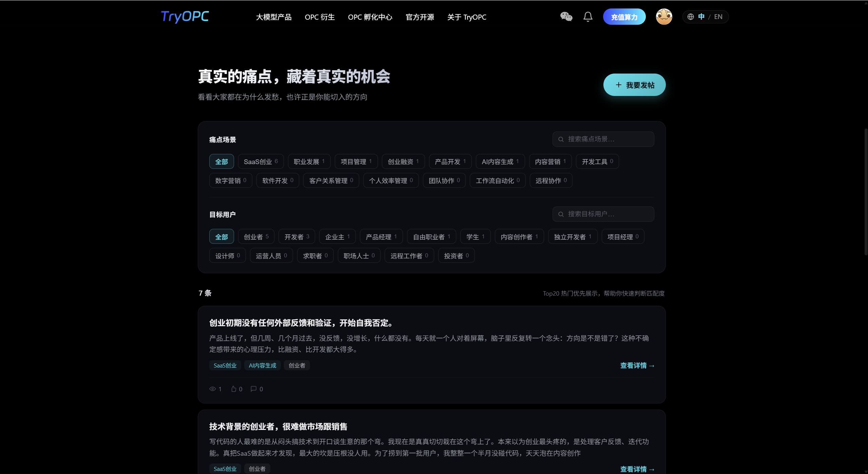Filter by 团队协作 scenario
Viewport: 868px width, 474px height.
(x=444, y=180)
